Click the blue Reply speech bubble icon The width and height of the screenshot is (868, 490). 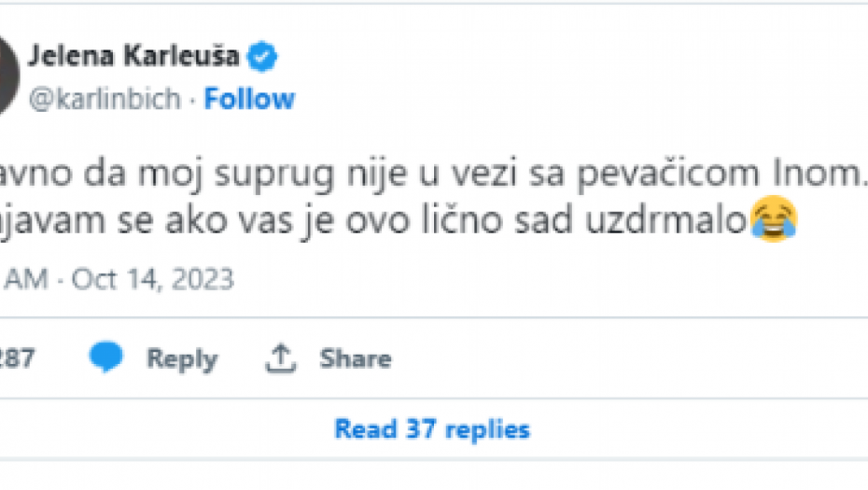(109, 358)
